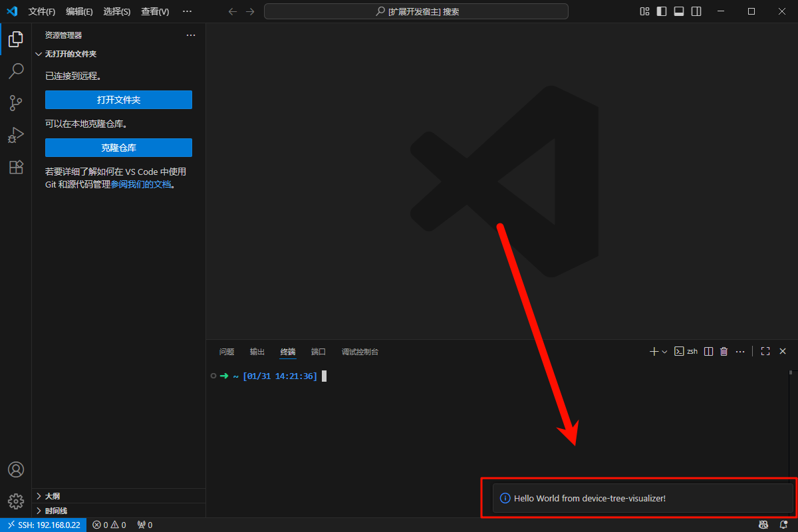Switch to the 调试控制台 panel tab
798x532 pixels.
(360, 352)
